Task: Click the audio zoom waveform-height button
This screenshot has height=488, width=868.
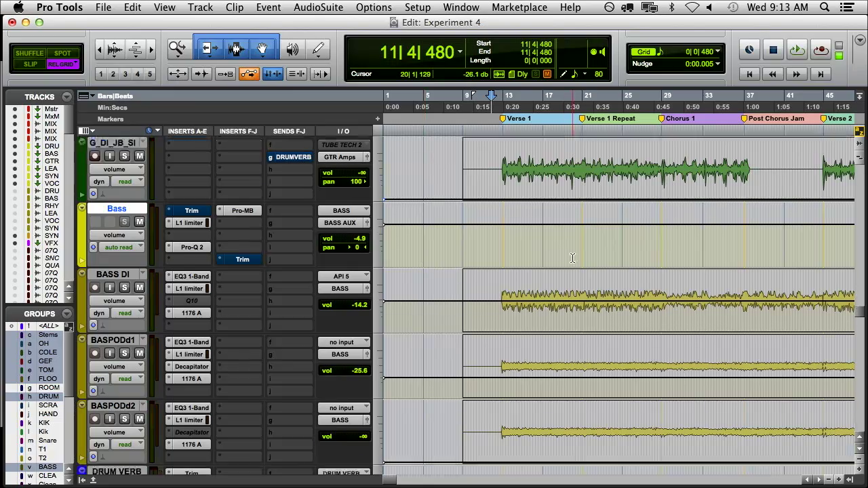Action: click(x=115, y=49)
